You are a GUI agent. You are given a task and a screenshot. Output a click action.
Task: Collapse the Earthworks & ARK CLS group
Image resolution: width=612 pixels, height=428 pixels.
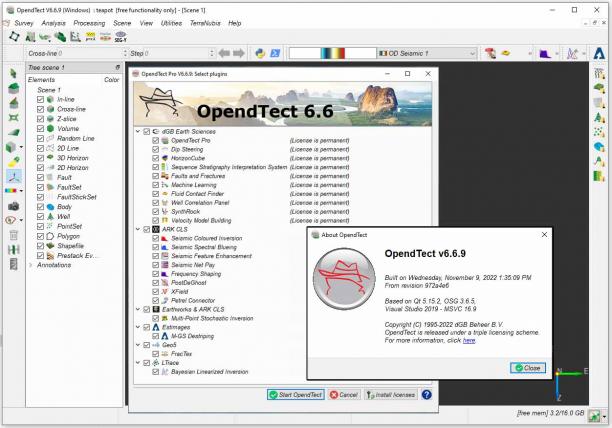point(138,309)
